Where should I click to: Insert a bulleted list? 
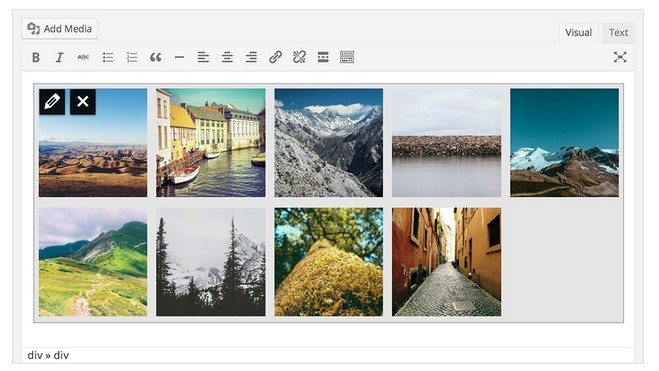[108, 57]
